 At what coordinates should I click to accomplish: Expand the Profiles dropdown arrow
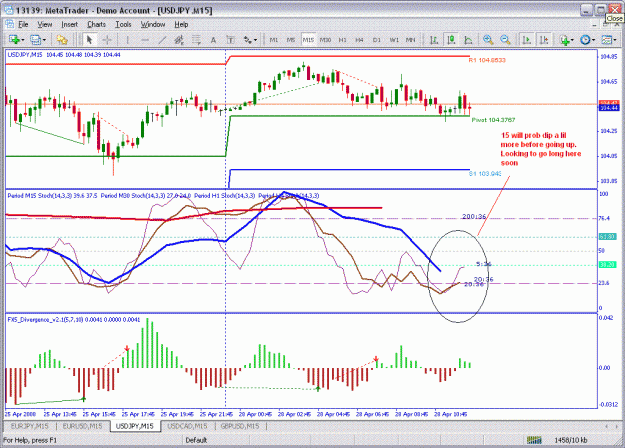click(44, 40)
